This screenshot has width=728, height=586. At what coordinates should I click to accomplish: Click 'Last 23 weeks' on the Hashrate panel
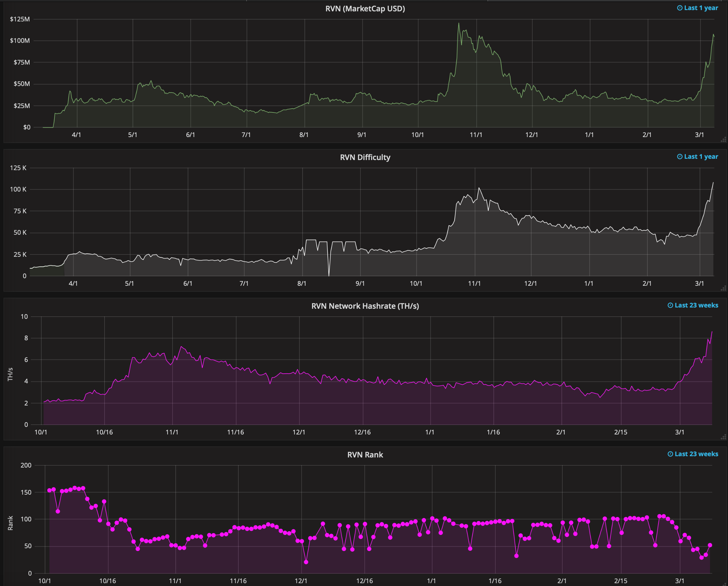(696, 305)
